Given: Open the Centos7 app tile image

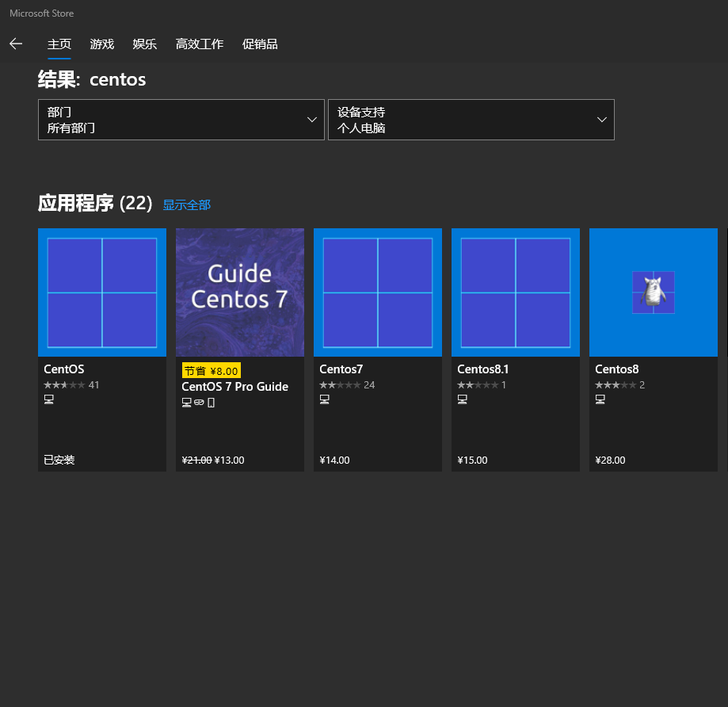Looking at the screenshot, I should tap(377, 292).
